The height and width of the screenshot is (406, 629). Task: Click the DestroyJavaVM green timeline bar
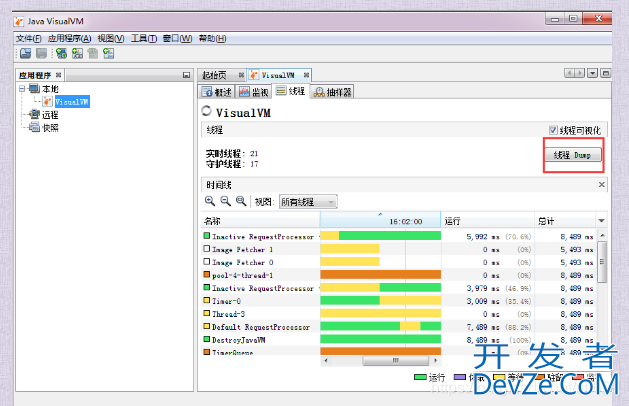(380, 339)
